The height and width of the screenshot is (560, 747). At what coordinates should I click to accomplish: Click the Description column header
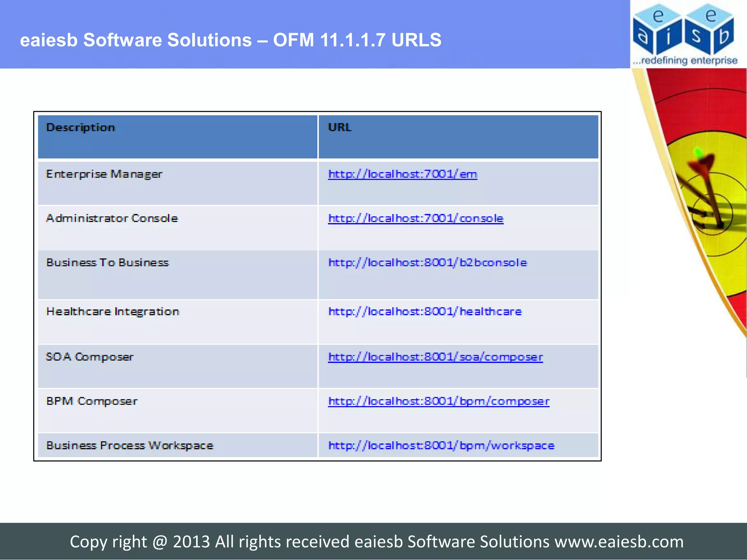tap(178, 137)
